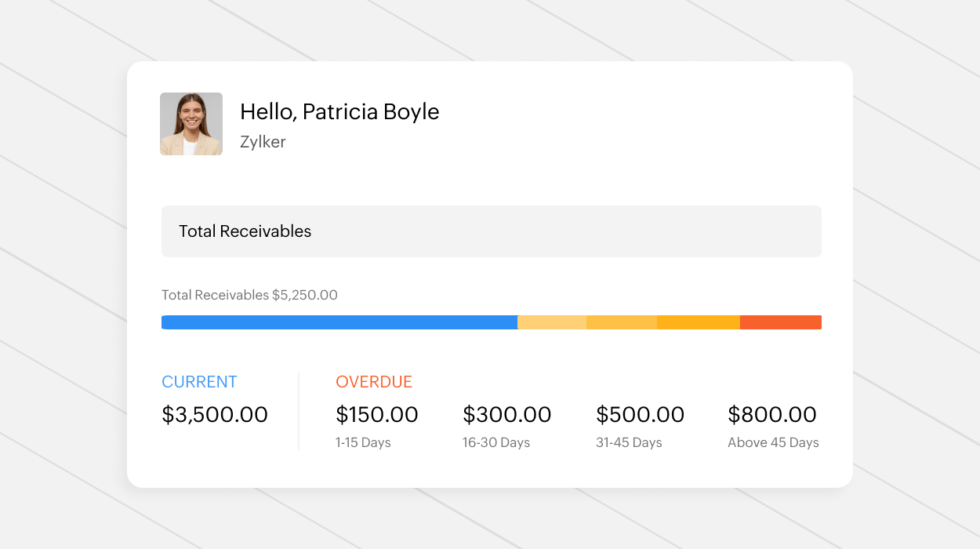Open the $800.00 overdue amount

[772, 415]
